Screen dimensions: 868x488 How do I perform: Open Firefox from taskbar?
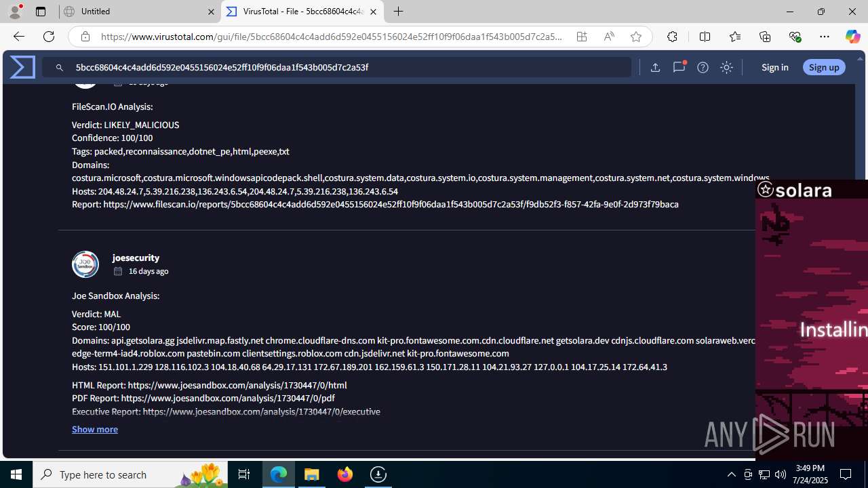click(345, 474)
